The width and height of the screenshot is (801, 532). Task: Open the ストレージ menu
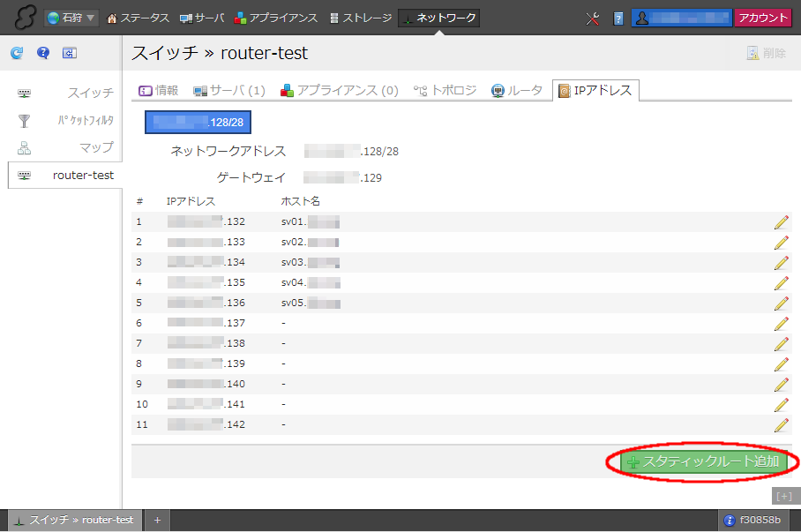coord(360,18)
